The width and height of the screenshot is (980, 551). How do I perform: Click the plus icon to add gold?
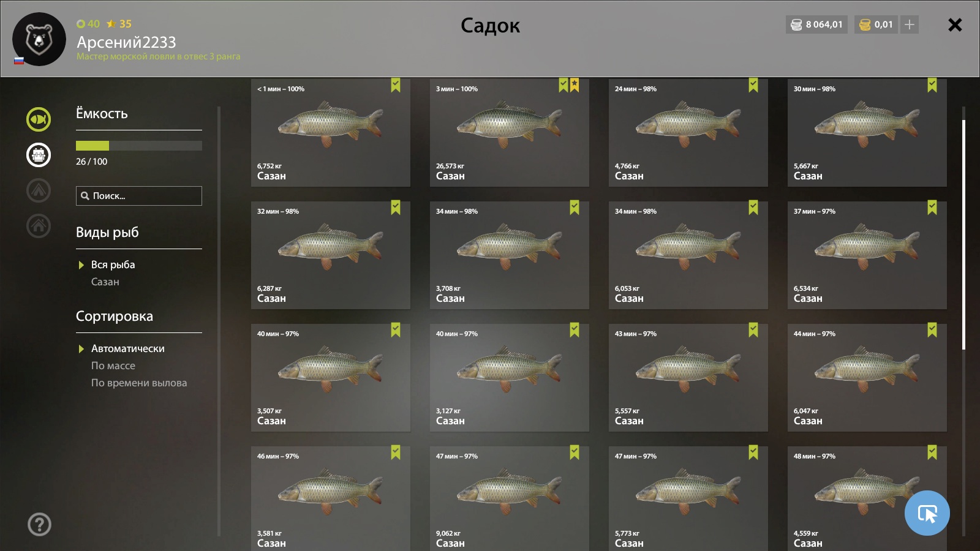[910, 24]
